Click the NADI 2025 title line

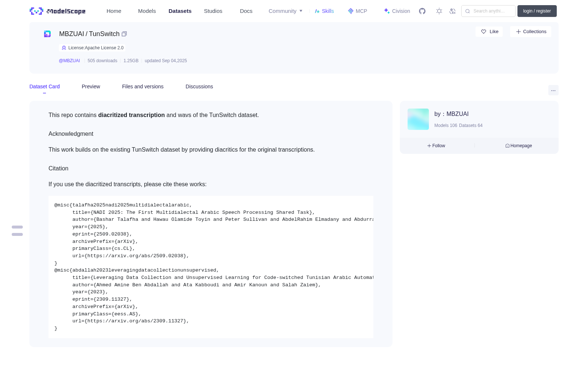point(194,212)
